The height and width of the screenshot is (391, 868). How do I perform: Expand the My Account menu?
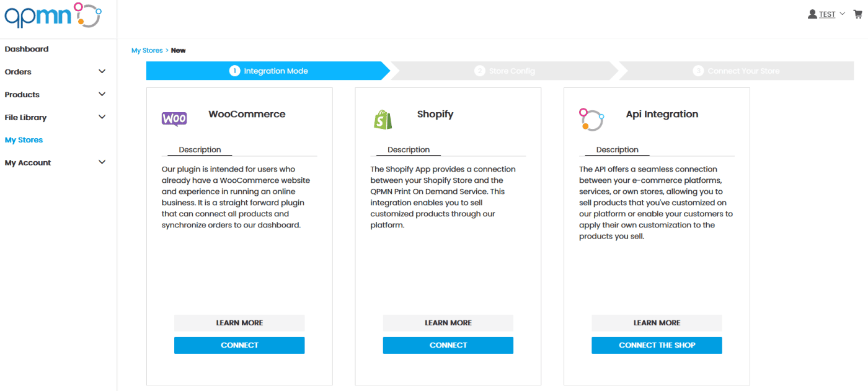tap(102, 162)
